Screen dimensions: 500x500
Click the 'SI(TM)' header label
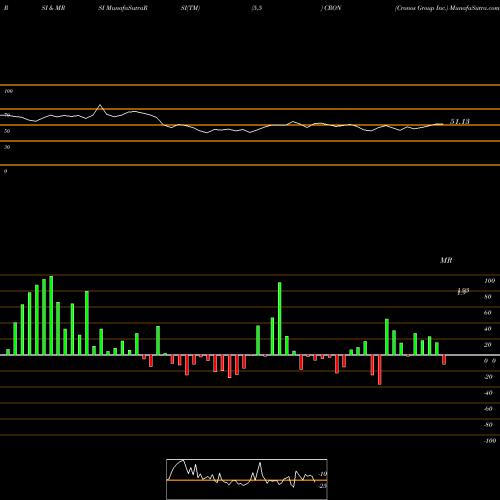click(190, 8)
